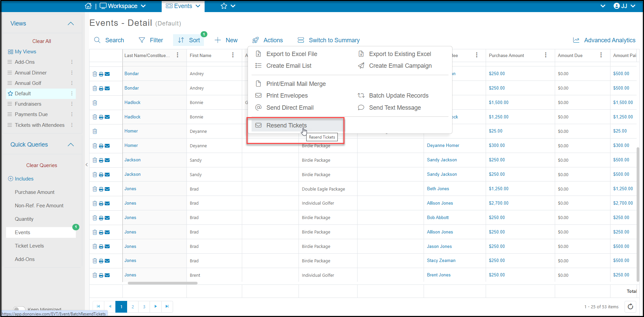Click email icon on Jackson Sandy first row
The height and width of the screenshot is (317, 644).
[x=107, y=160]
